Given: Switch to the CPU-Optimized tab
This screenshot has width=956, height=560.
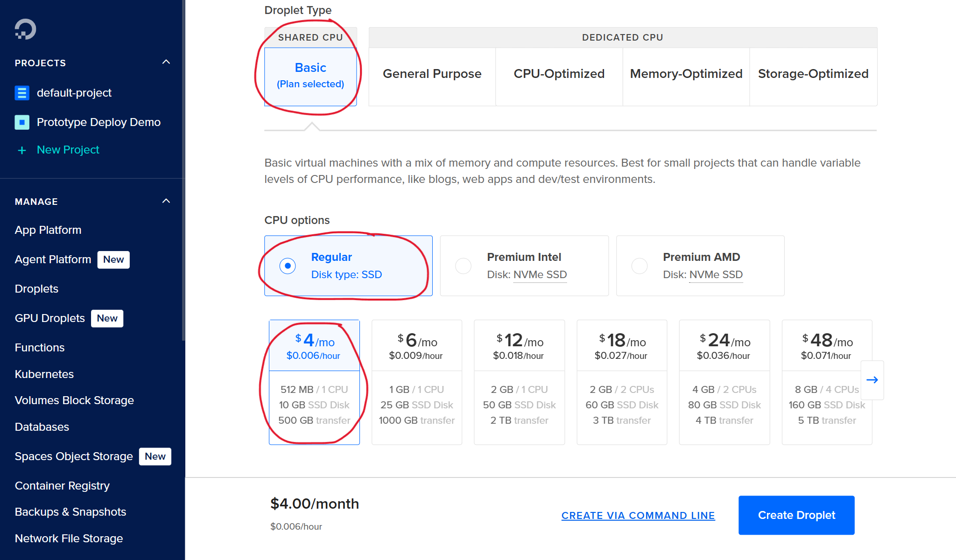Looking at the screenshot, I should point(559,74).
